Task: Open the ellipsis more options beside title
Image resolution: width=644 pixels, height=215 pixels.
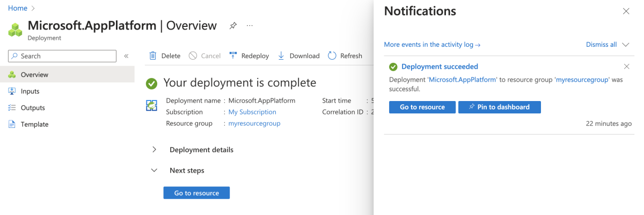Action: 250,25
